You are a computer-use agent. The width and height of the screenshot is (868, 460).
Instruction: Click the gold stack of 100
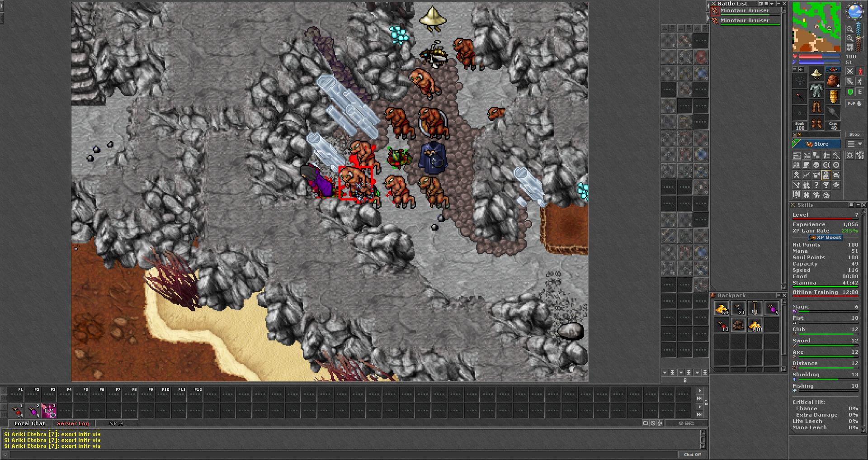click(x=755, y=325)
